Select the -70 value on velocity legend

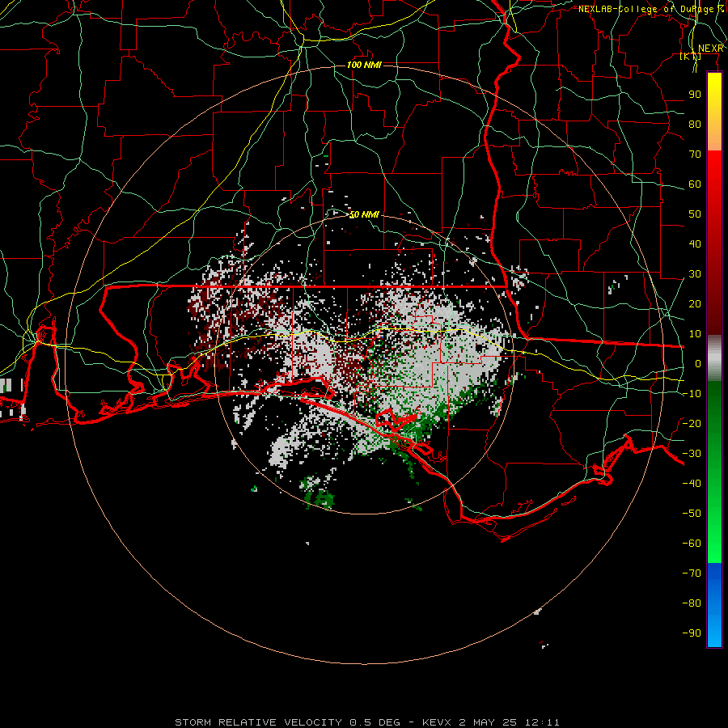[692, 574]
